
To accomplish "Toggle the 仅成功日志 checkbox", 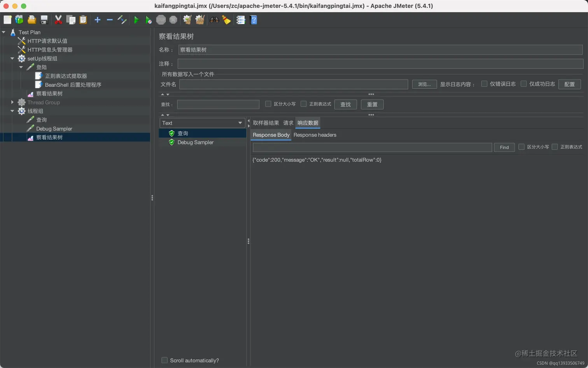I will pos(523,84).
